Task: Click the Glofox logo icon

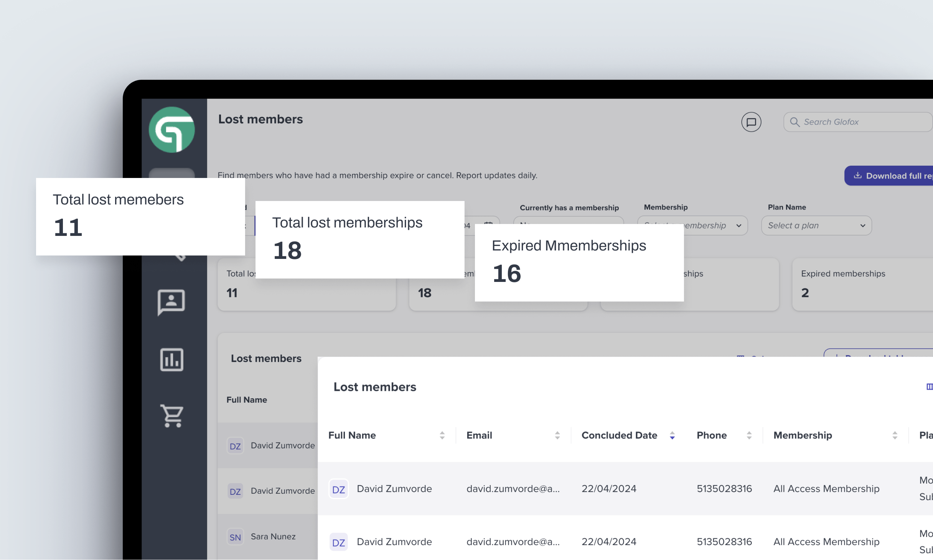Action: pos(172,130)
